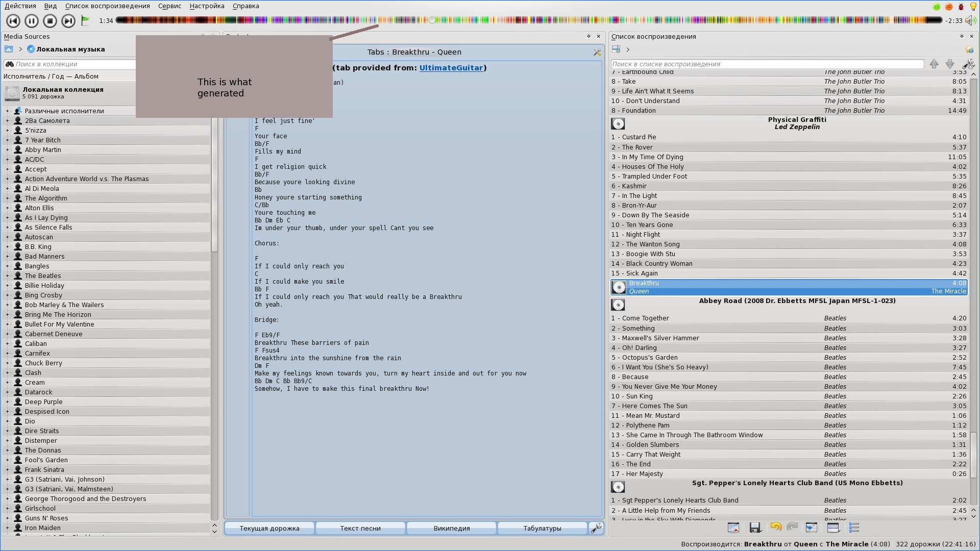Stop playback
This screenshot has height=551, width=980.
(50, 21)
